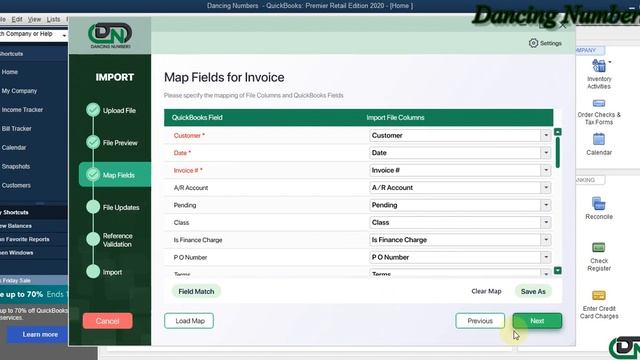Click the File Preview step checkmark
Viewport: 640px width, 360px height.
[x=93, y=142]
